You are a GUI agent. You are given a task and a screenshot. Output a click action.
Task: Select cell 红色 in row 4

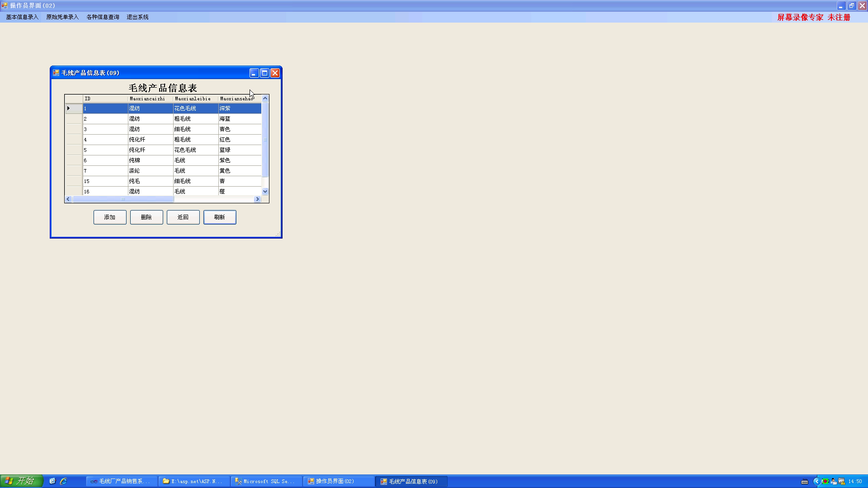[x=240, y=140]
